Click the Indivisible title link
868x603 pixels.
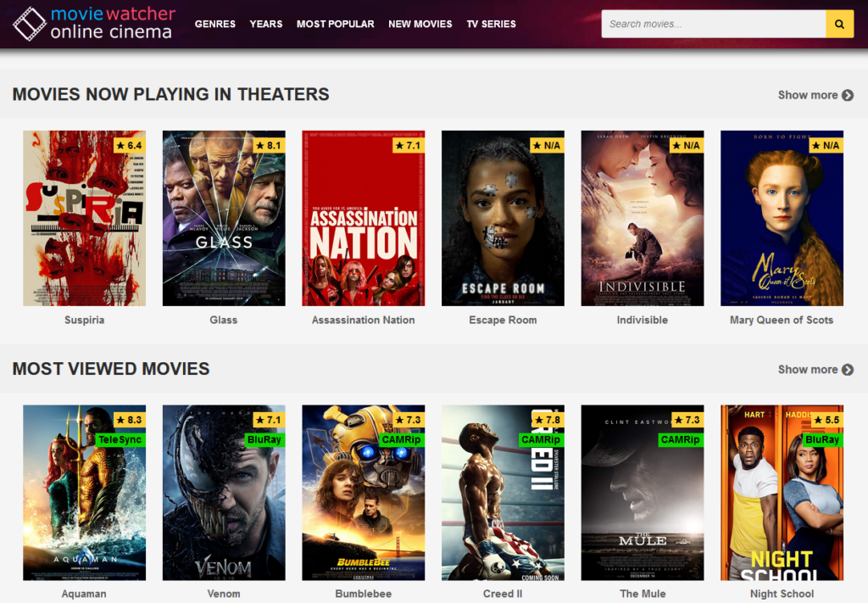coord(643,320)
